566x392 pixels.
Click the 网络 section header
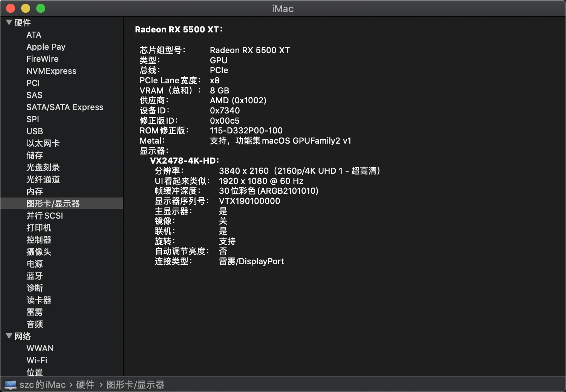click(23, 336)
